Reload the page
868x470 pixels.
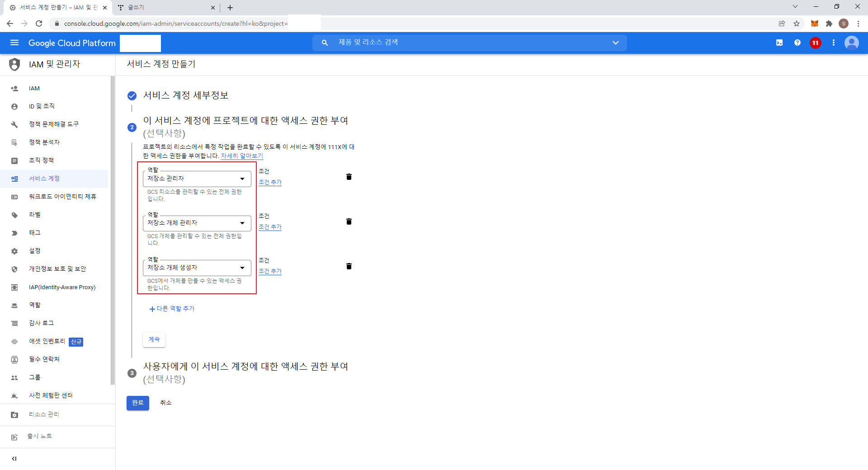click(39, 23)
